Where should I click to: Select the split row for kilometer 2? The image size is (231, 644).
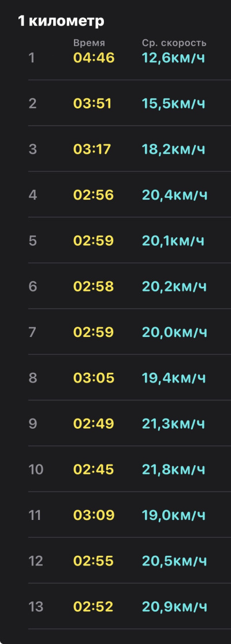click(x=129, y=103)
